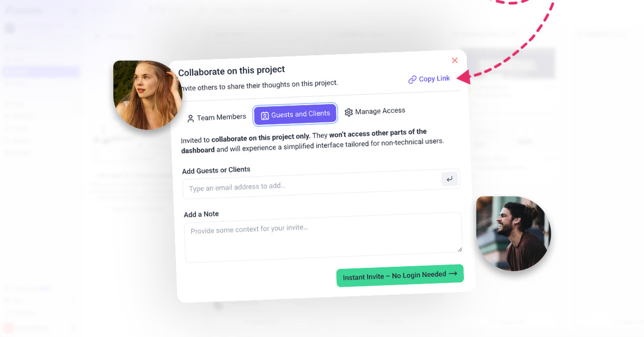Click the resize grip of the note textarea

[459, 249]
